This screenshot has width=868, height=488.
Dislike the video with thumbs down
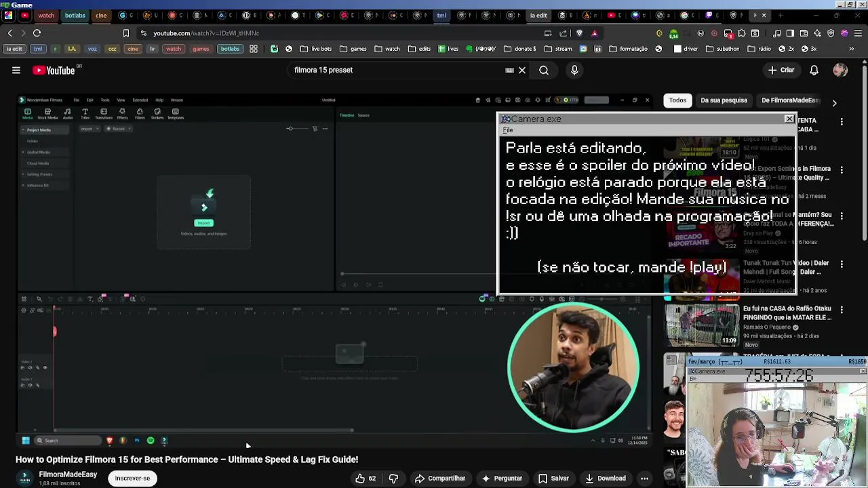pos(393,479)
